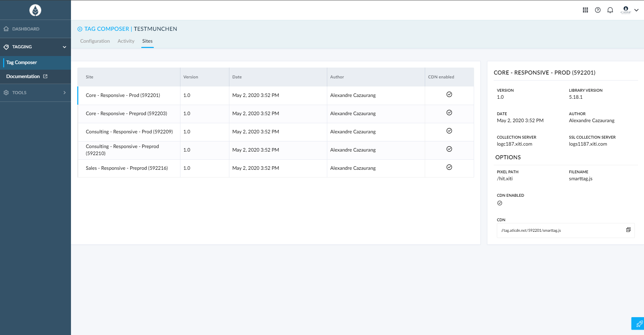The height and width of the screenshot is (335, 644).
Task: Click CDN enabled check for Core Prod row
Action: (449, 95)
